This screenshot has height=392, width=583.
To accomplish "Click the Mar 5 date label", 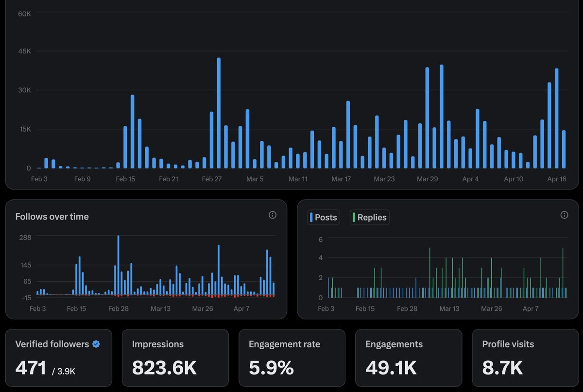I will pyautogui.click(x=255, y=179).
